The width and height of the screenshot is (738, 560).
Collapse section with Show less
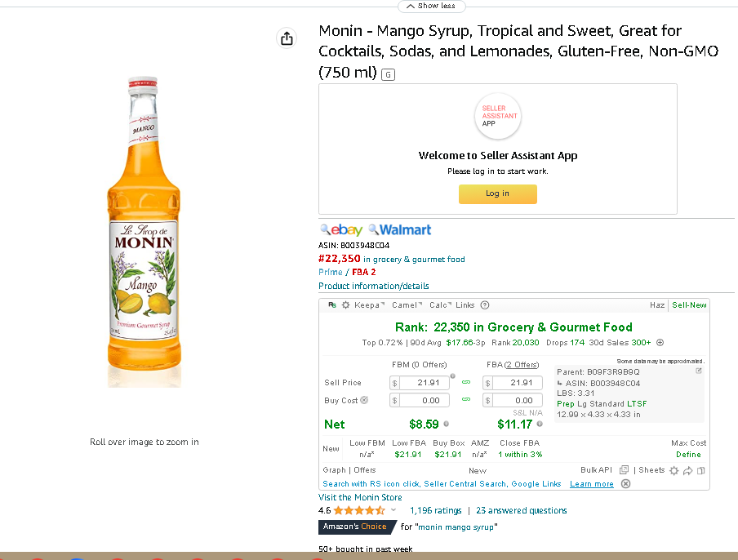432,6
